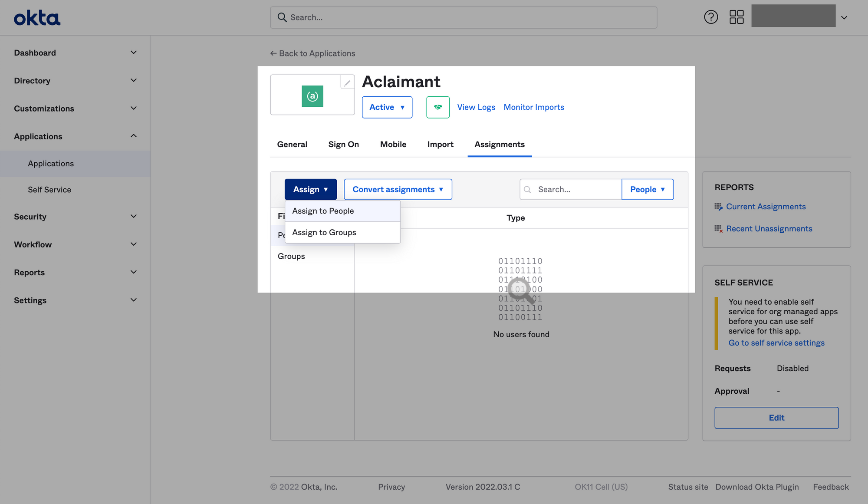Click the magnifier icon in the top search bar
This screenshot has height=504, width=868.
point(282,17)
